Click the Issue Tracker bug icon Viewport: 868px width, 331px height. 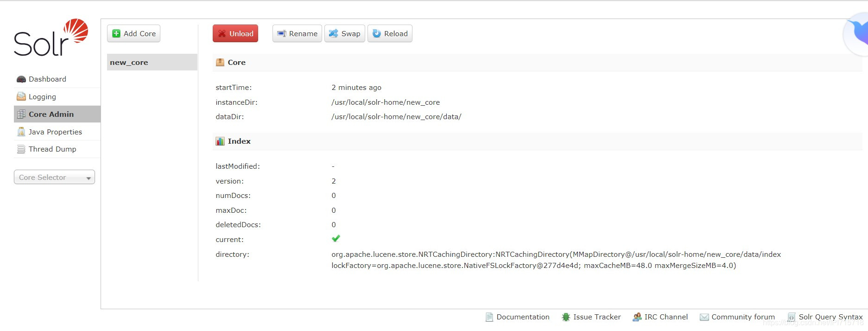pyautogui.click(x=566, y=317)
